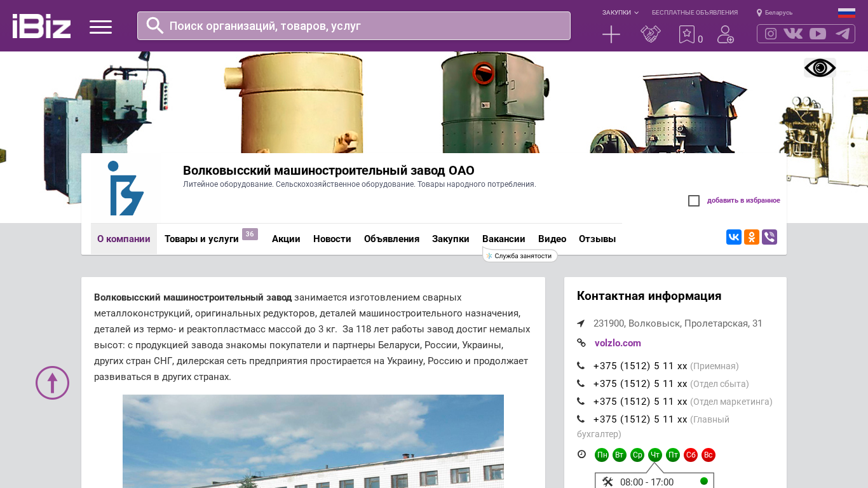The height and width of the screenshot is (488, 868).
Task: Click the 08:00 - 17:00 hours text
Action: (x=647, y=482)
